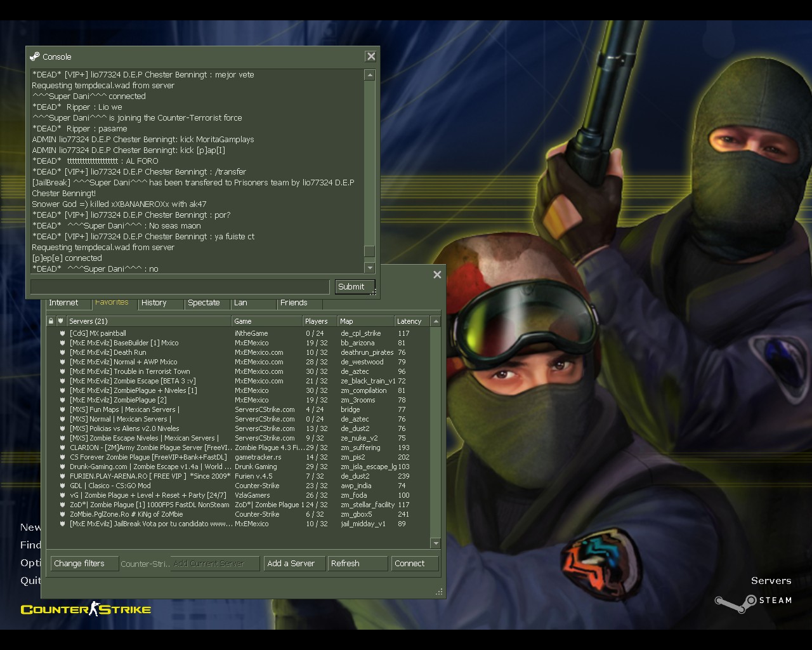Click the Servers link at bottom right
Viewport: 812px width, 650px height.
click(771, 581)
